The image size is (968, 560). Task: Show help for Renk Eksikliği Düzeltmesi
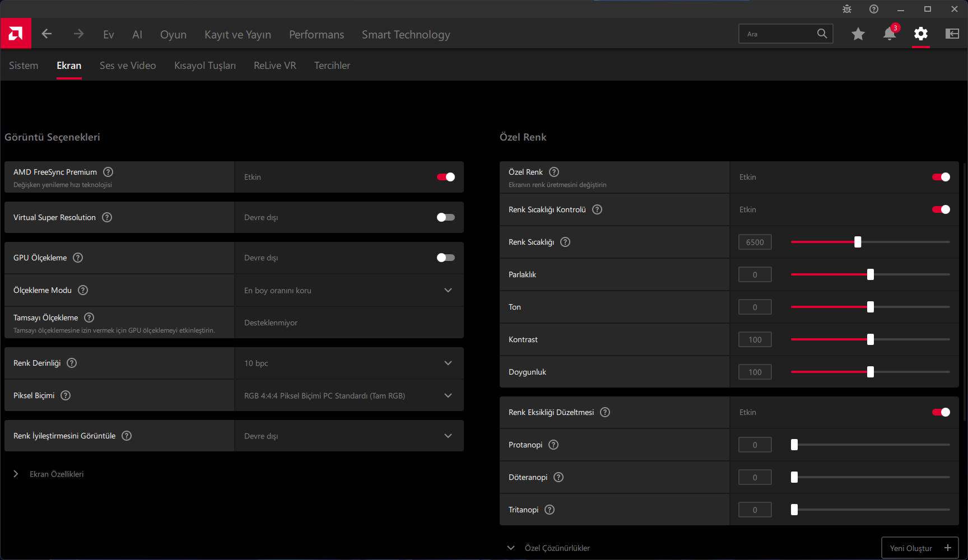pos(605,412)
